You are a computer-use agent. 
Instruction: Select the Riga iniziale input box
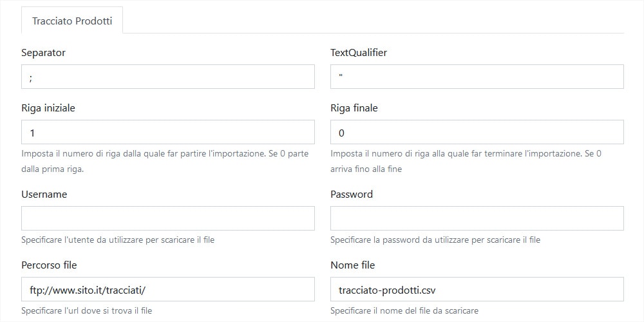pos(168,132)
